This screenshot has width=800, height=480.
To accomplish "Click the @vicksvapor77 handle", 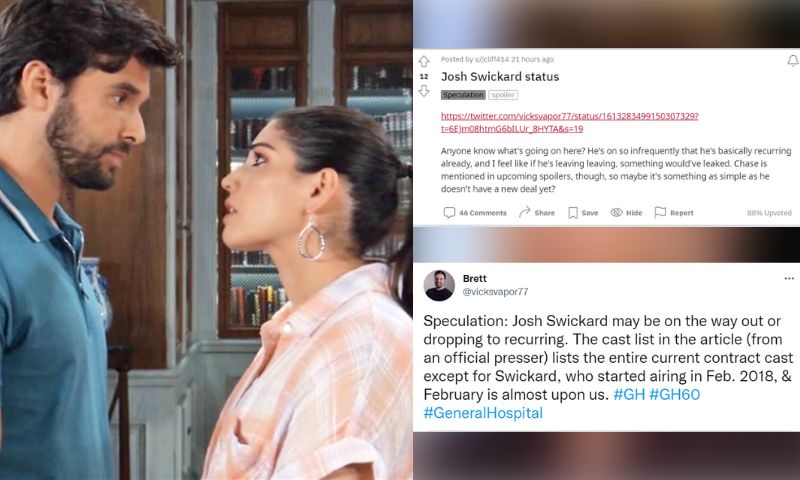I will 495,292.
